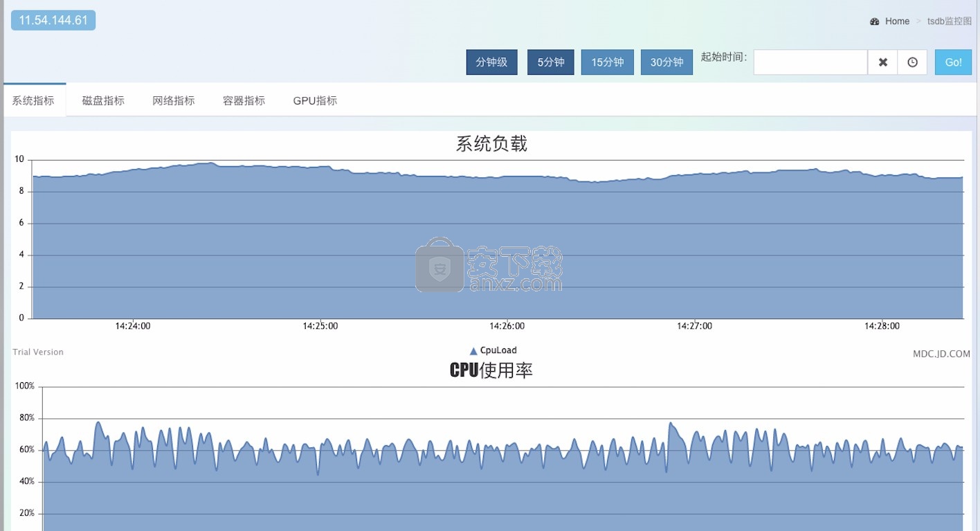This screenshot has width=980, height=531.
Task: Choose the 30分钟 interval button
Action: click(667, 62)
